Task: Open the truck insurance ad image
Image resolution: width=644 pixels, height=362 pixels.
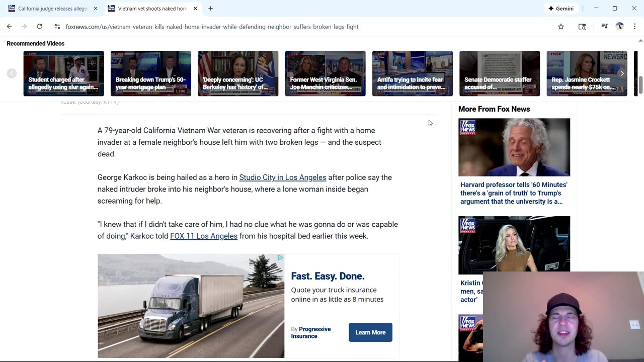Action: tap(191, 306)
